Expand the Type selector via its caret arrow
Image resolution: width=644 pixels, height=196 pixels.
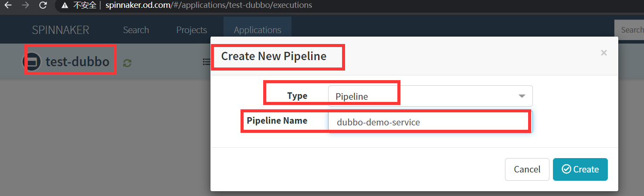522,96
